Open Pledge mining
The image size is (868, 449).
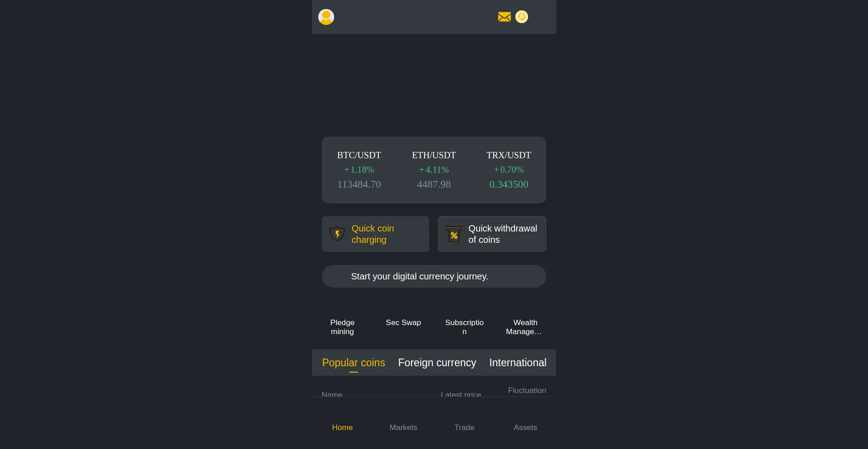(x=342, y=326)
